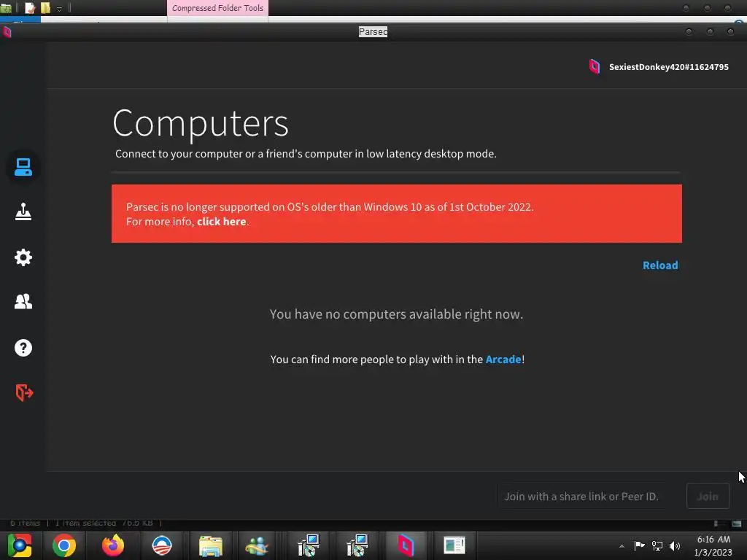Show hidden tray icons arrow
The width and height of the screenshot is (747, 560).
click(622, 546)
